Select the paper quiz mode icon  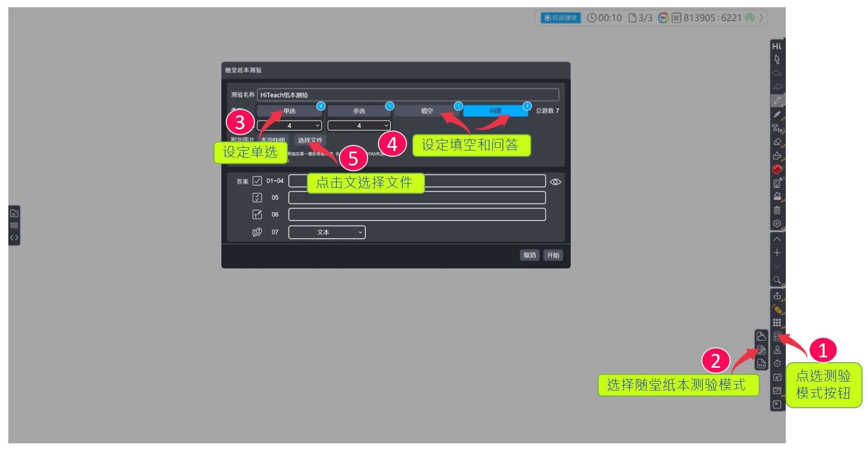[761, 350]
